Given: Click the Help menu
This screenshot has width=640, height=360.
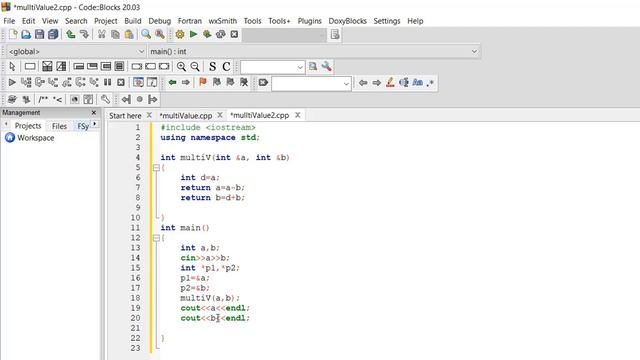Looking at the screenshot, I should [415, 21].
